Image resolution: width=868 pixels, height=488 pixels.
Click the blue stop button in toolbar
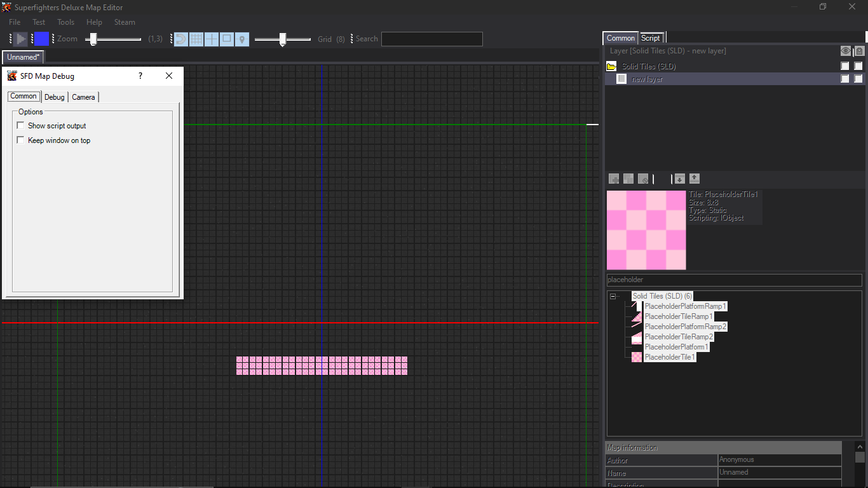pos(41,39)
